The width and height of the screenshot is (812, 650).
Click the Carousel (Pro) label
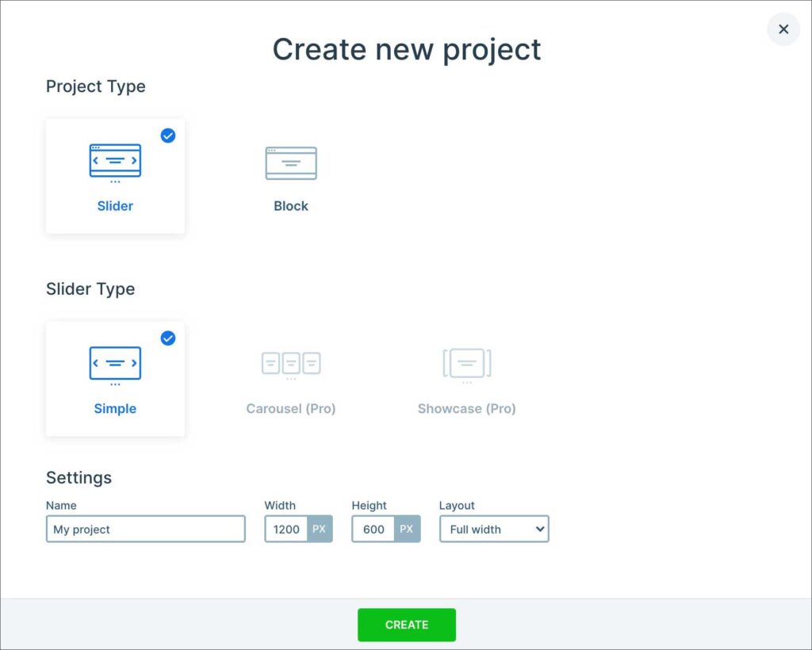(x=291, y=409)
